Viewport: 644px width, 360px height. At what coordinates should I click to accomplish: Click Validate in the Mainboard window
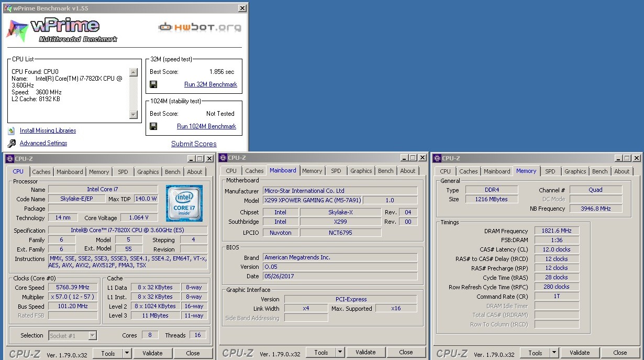[365, 353]
